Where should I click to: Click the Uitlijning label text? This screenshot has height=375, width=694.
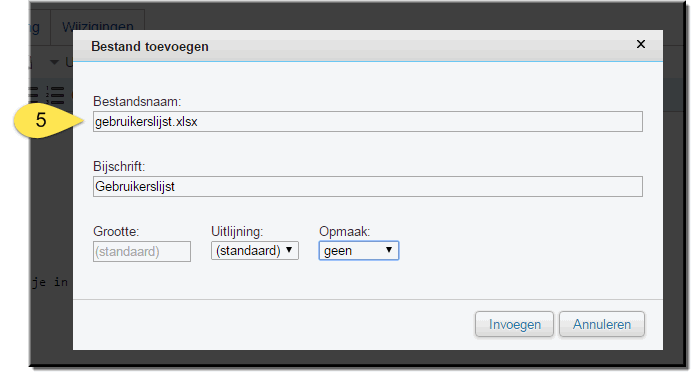click(x=237, y=232)
